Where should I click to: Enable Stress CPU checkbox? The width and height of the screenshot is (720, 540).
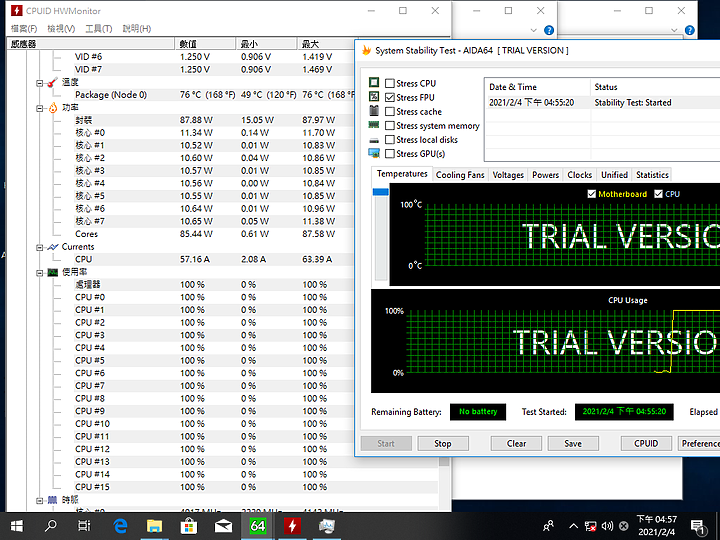(390, 83)
